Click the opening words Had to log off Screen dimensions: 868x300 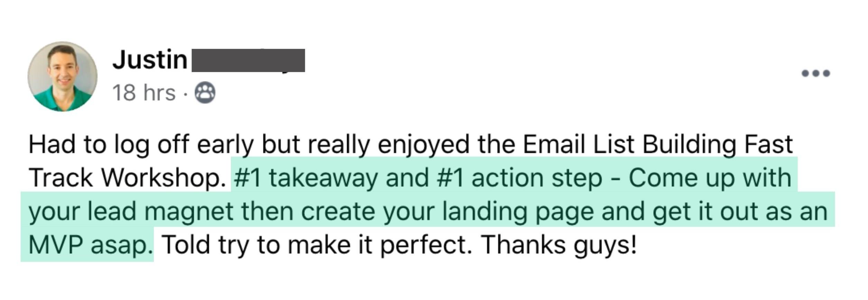point(109,145)
